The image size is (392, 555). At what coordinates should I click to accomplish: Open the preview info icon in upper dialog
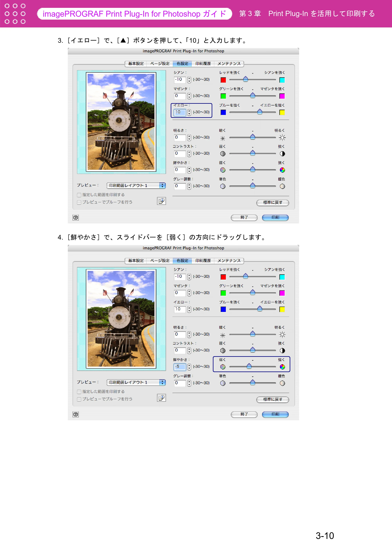(x=162, y=201)
